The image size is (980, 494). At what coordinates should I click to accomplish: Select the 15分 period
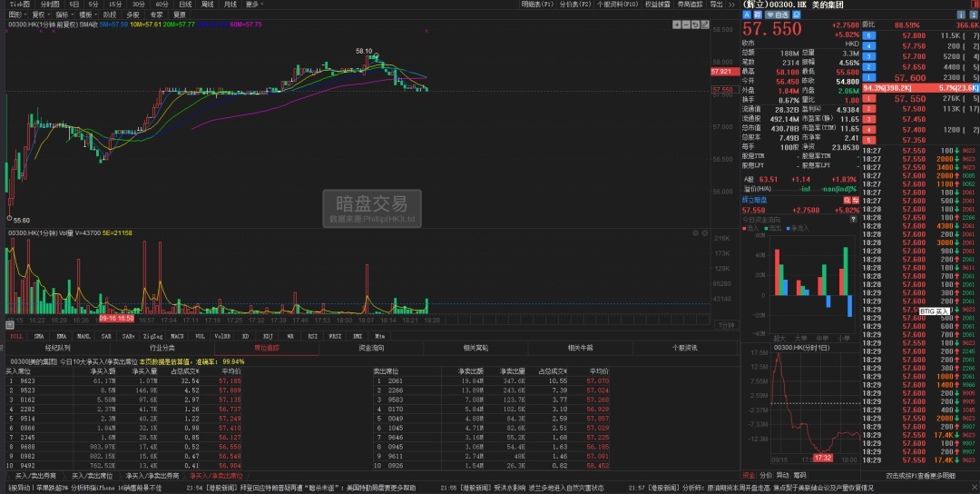pyautogui.click(x=115, y=5)
